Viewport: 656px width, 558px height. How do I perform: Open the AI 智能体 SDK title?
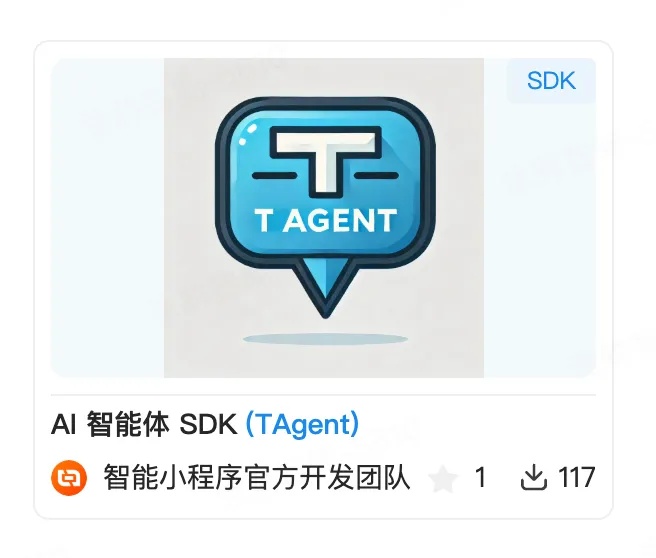point(144,425)
